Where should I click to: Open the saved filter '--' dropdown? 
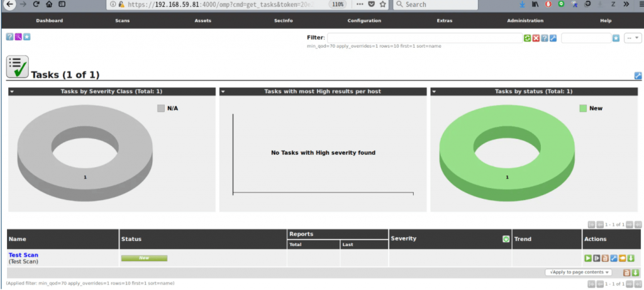click(633, 38)
